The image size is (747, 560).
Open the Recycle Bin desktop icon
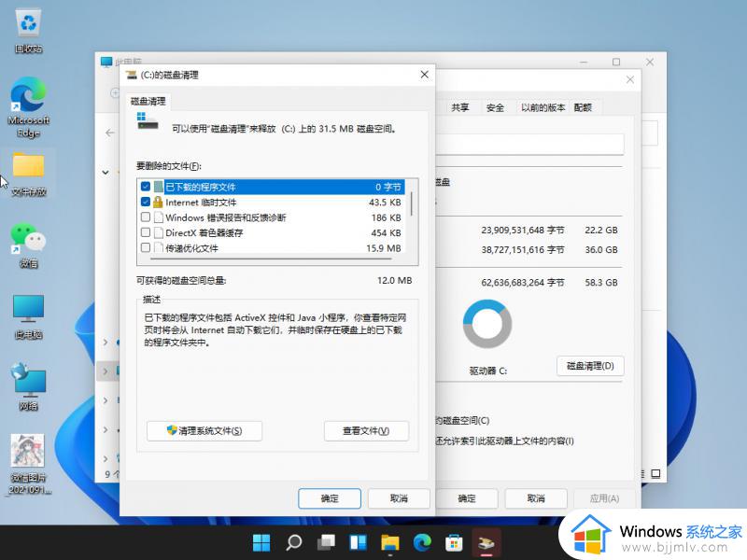click(x=29, y=32)
